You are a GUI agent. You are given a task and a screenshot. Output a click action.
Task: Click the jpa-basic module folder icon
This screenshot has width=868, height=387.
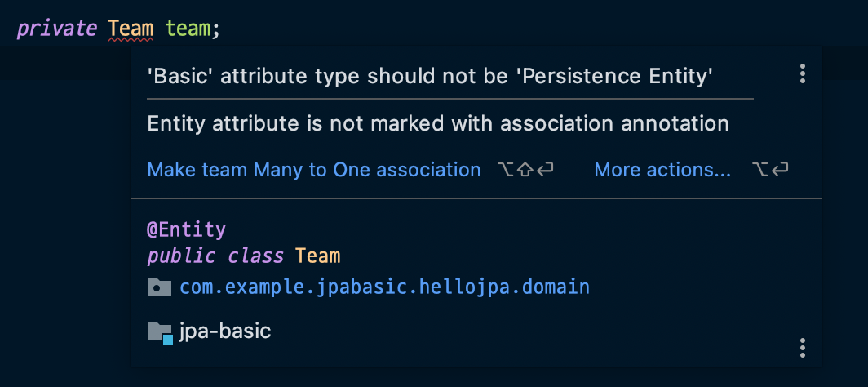point(160,331)
